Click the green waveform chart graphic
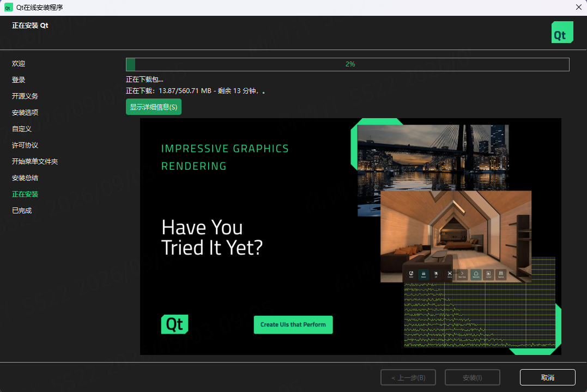This screenshot has height=392, width=587. [x=480, y=315]
